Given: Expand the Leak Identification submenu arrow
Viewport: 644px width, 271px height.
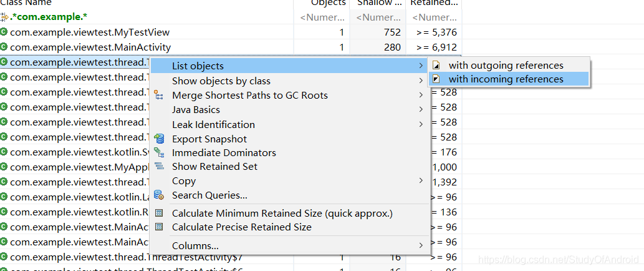Looking at the screenshot, I should click(421, 124).
